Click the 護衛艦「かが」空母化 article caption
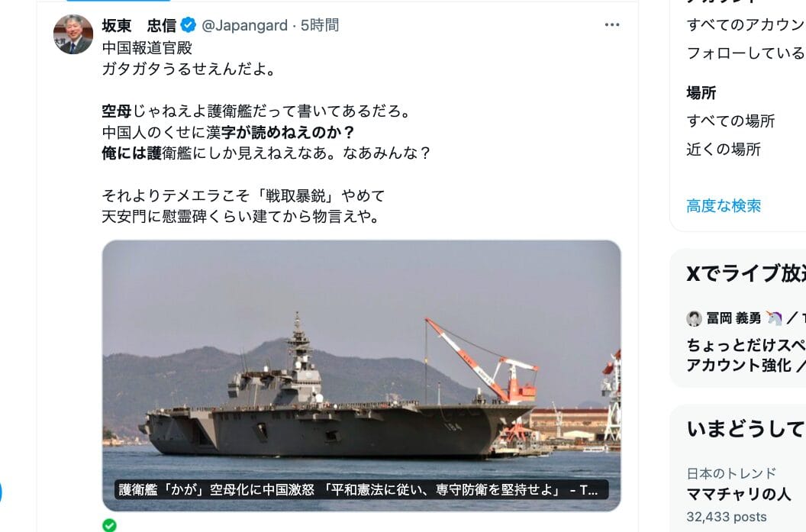 point(358,490)
